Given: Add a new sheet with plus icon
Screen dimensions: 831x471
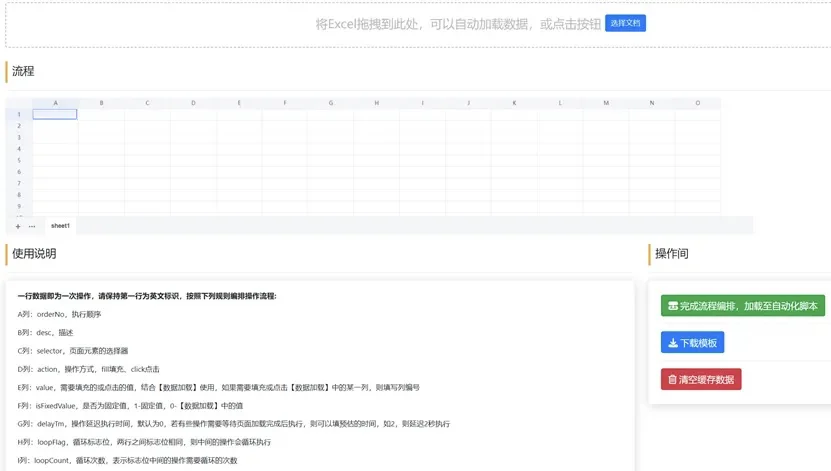Looking at the screenshot, I should 18,226.
